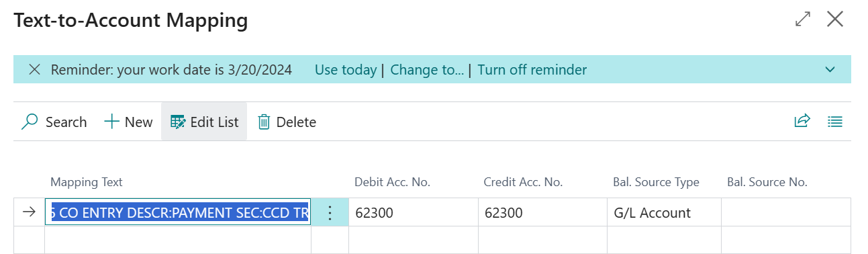The width and height of the screenshot is (868, 254).
Task: Click the empty Bal. Source No. cell
Action: pos(785,212)
